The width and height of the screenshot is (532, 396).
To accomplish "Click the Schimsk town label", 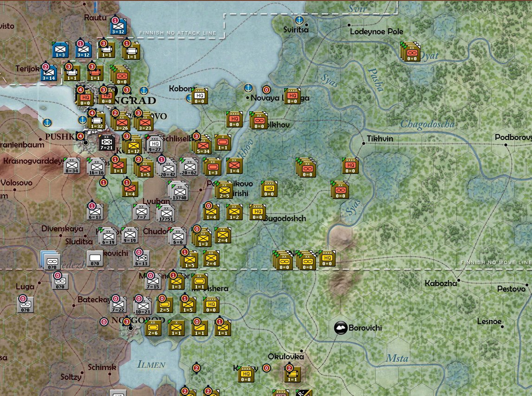I will [102, 367].
